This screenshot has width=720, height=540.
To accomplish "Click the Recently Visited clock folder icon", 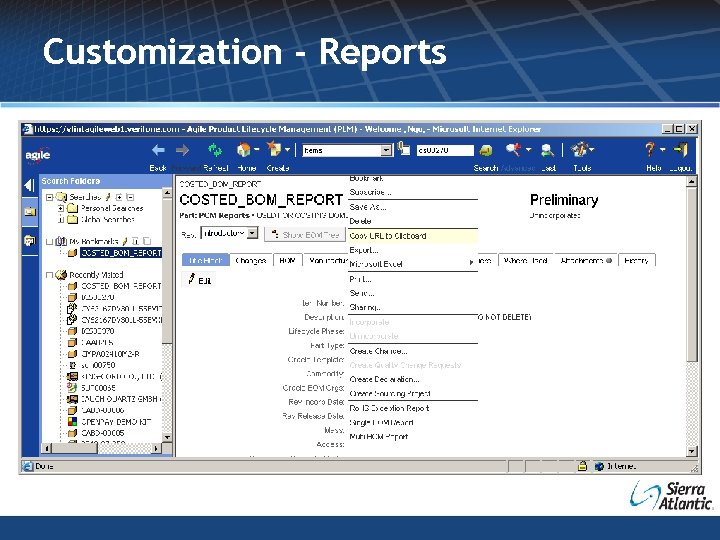I will [61, 275].
